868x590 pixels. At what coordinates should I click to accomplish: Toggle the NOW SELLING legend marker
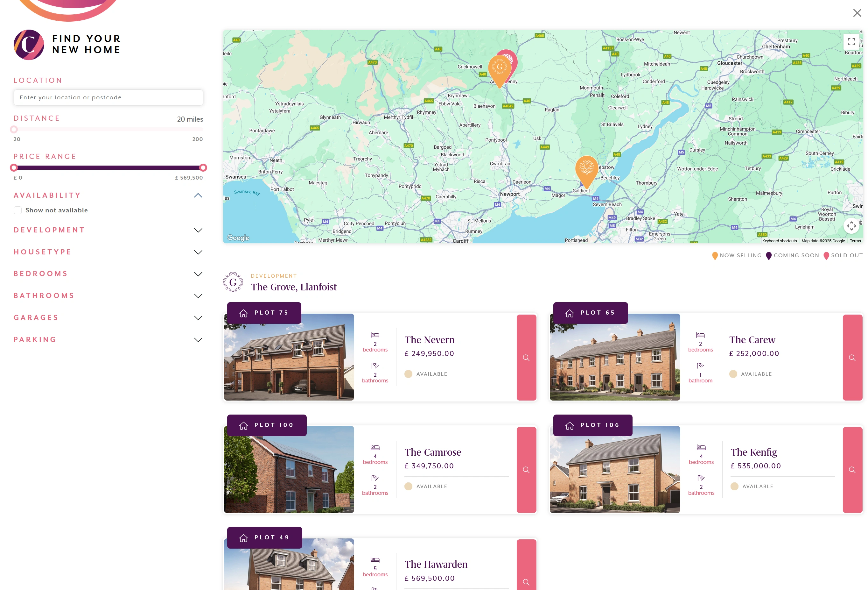pyautogui.click(x=715, y=256)
